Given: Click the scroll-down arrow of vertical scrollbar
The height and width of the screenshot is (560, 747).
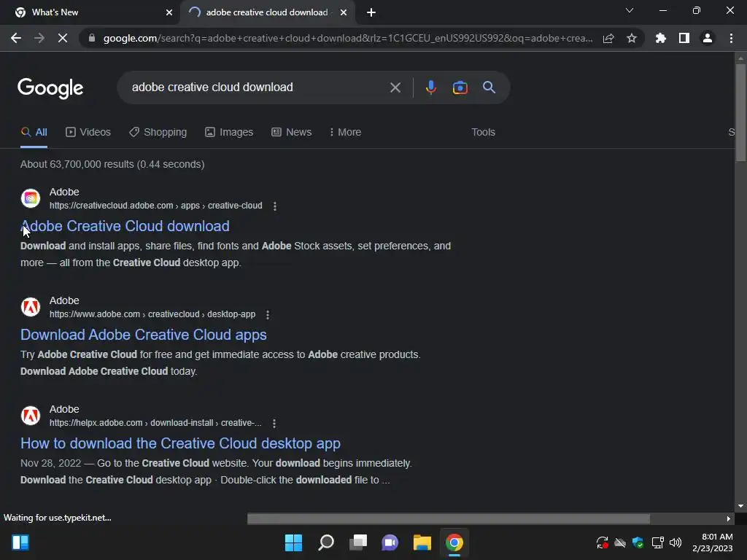Looking at the screenshot, I should [740, 506].
